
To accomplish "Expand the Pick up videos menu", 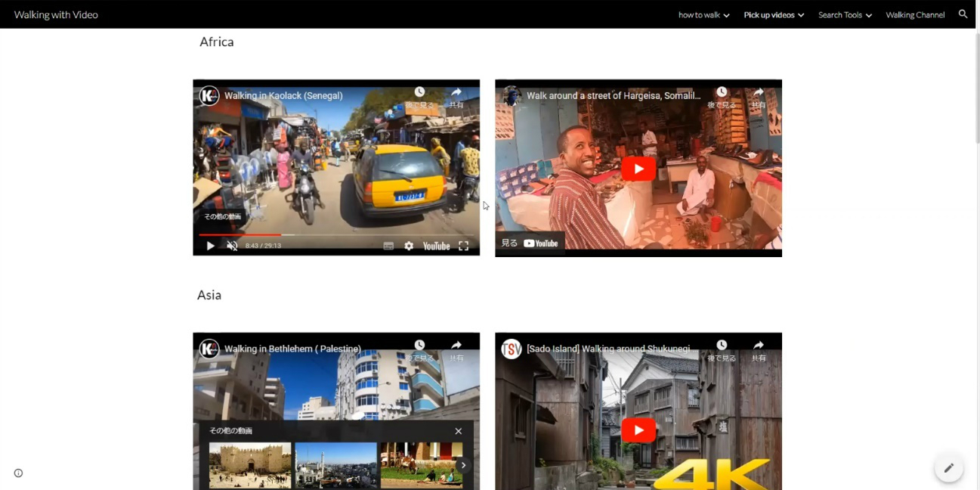I will coord(773,15).
